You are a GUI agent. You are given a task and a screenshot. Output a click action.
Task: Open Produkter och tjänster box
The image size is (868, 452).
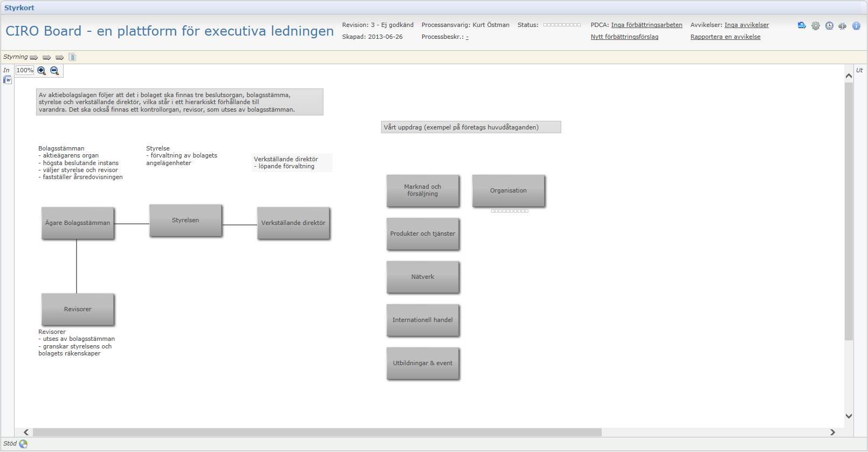point(423,234)
